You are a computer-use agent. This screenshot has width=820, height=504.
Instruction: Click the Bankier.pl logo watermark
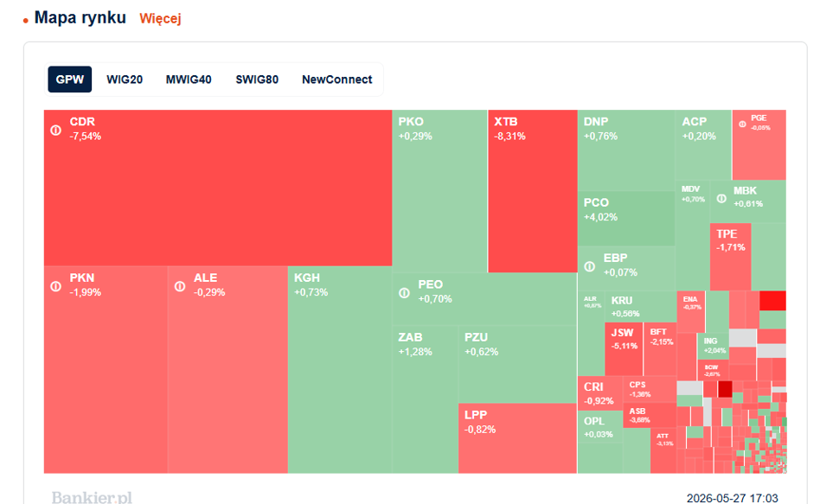point(92,497)
